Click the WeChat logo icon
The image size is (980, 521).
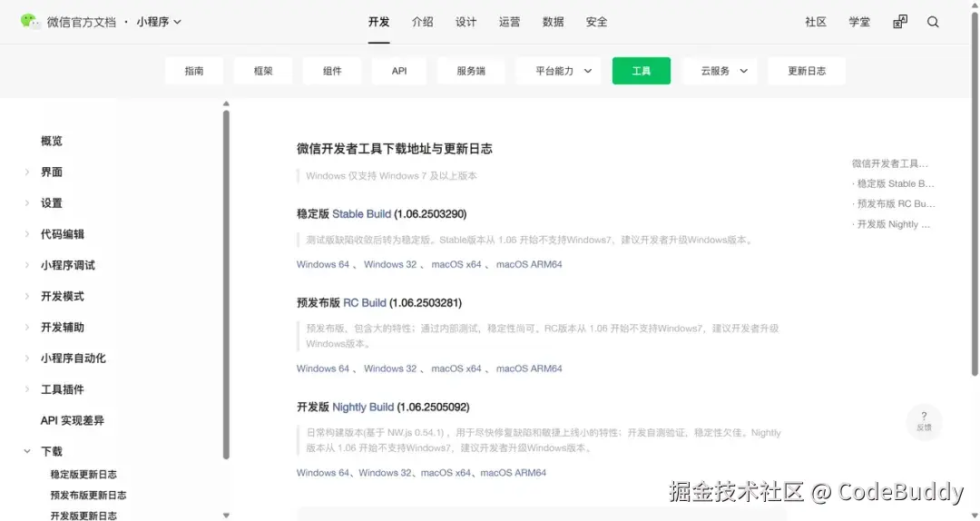click(x=30, y=21)
